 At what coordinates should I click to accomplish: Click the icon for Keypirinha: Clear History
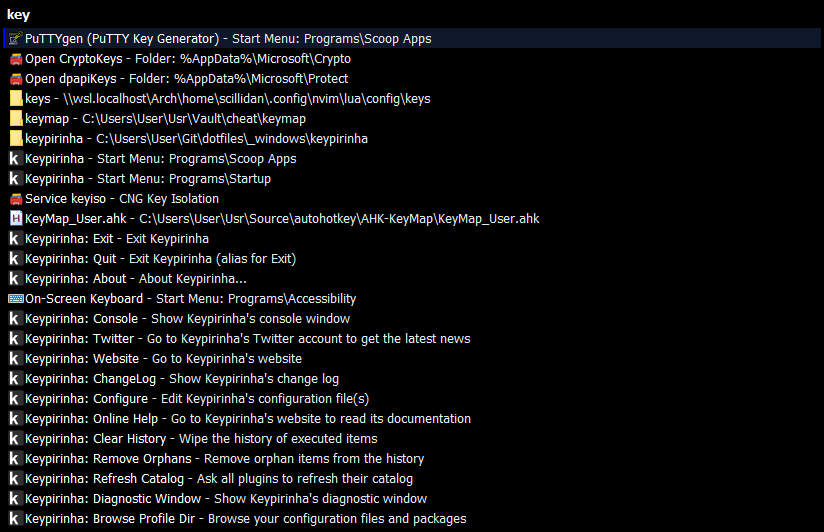(x=16, y=438)
